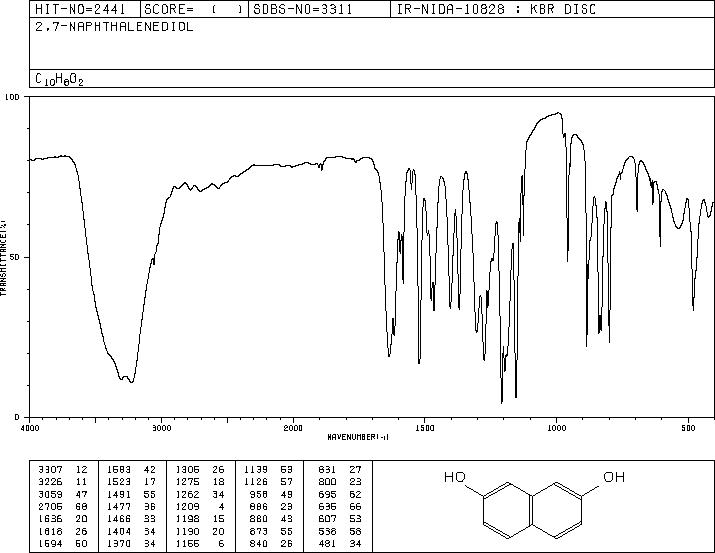Click the 3226 peak entry in the table
715x553 pixels.
pyautogui.click(x=62, y=481)
